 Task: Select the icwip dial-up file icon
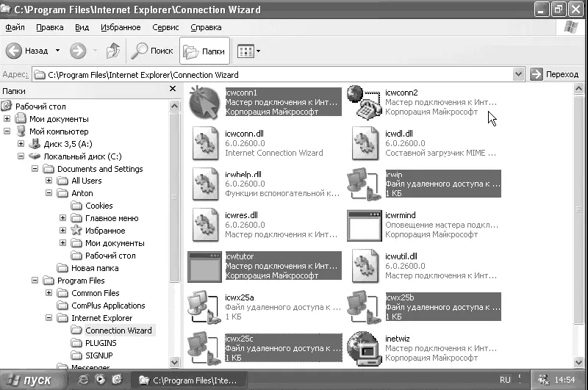[364, 184]
